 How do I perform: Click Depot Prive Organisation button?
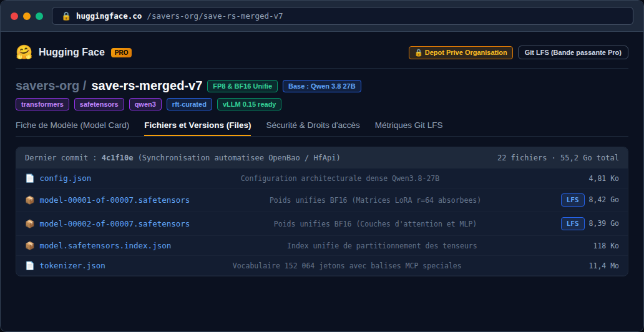click(x=461, y=52)
